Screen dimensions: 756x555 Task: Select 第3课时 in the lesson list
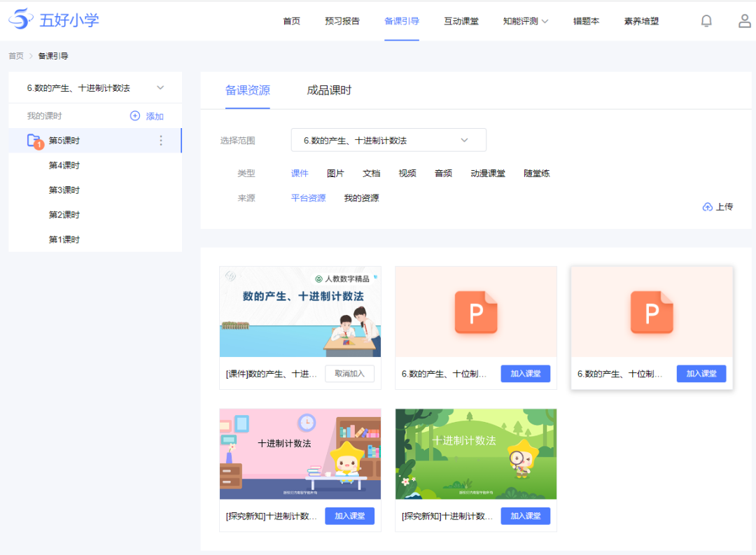(x=64, y=190)
